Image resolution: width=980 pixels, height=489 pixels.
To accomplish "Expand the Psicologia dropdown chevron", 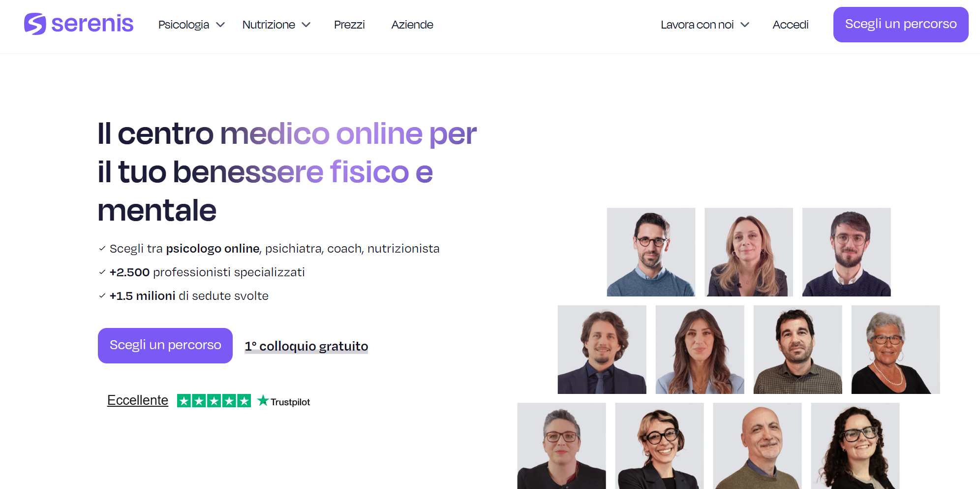I will click(x=220, y=25).
